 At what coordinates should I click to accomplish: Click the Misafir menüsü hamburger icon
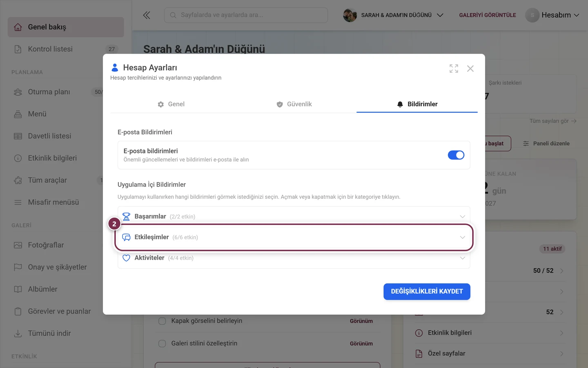[x=18, y=202]
